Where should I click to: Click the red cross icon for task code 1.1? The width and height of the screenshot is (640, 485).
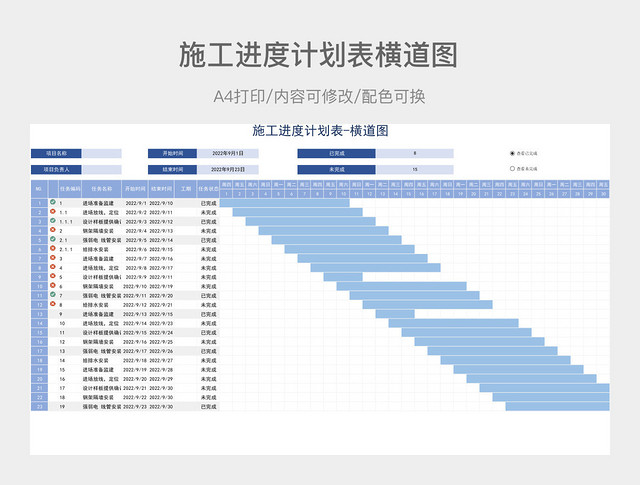53,211
